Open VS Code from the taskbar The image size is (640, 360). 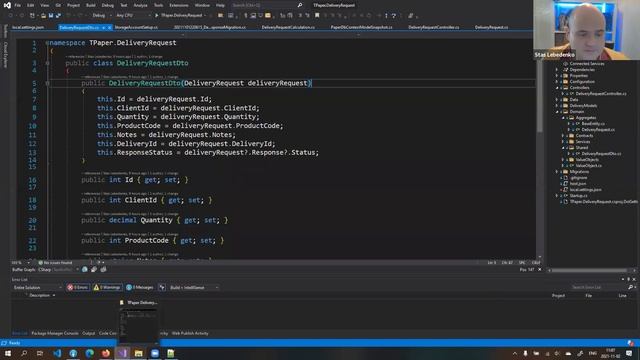[57, 353]
